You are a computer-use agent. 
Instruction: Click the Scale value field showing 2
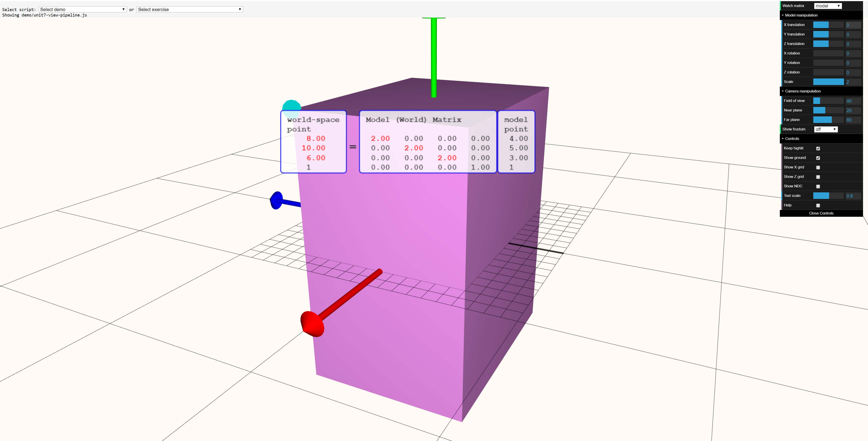click(853, 82)
